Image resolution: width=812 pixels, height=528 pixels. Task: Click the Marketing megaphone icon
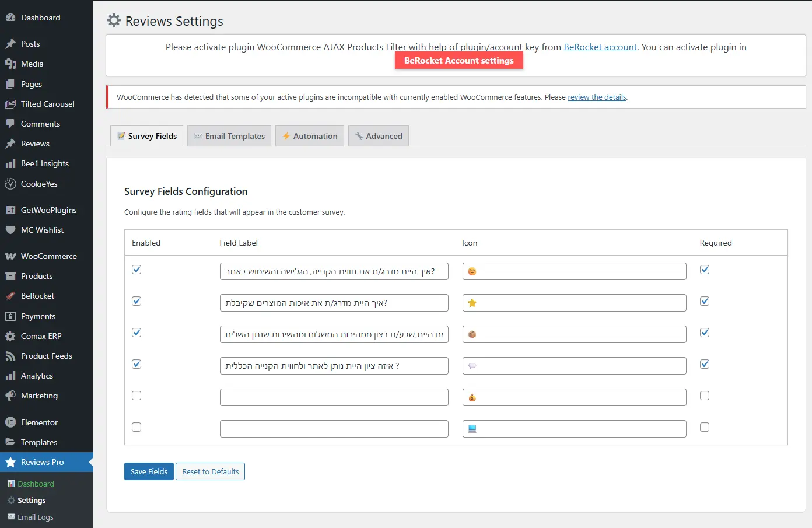point(10,396)
